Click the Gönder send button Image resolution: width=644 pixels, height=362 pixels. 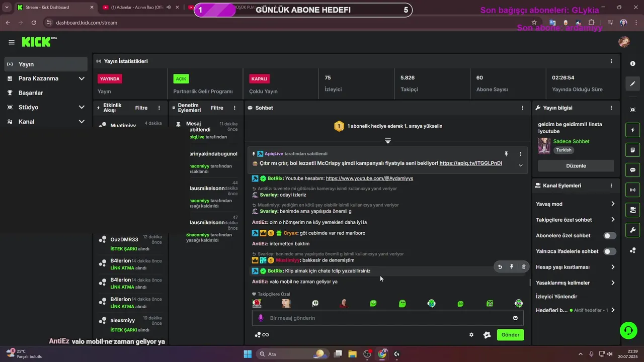coord(510,335)
